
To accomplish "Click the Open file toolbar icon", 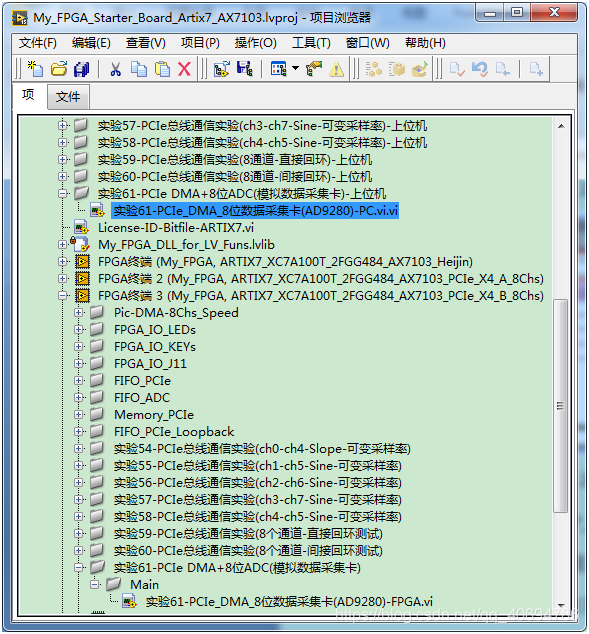I will point(59,69).
